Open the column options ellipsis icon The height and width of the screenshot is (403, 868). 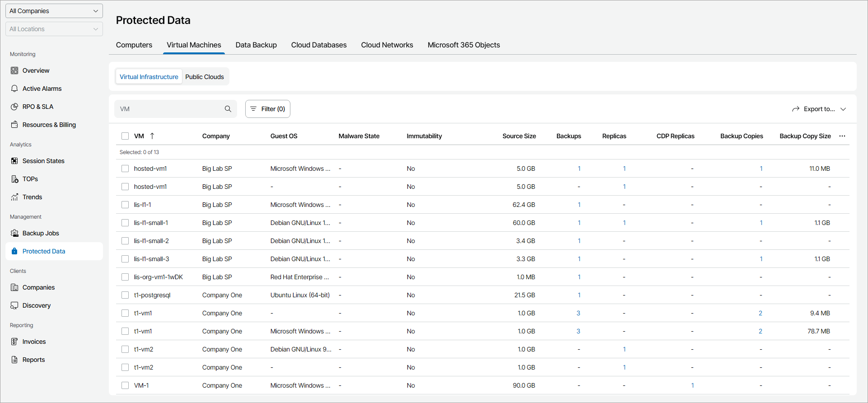point(842,136)
